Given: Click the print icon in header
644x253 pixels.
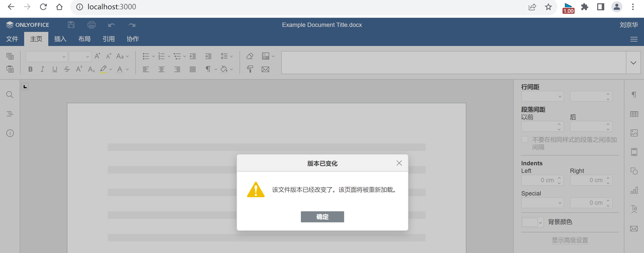Looking at the screenshot, I should [x=91, y=25].
